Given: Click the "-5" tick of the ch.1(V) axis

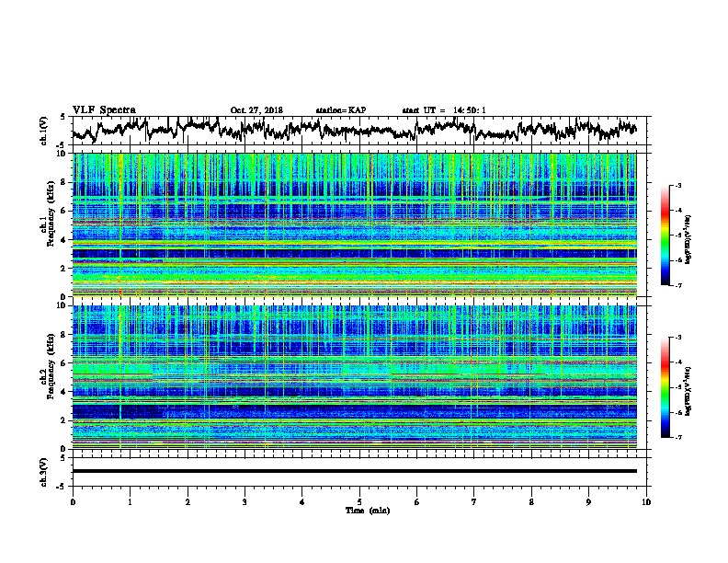Looking at the screenshot, I should click(x=61, y=145).
